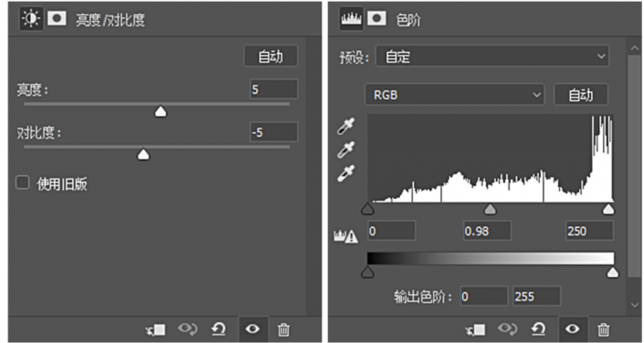Click 自动 button next to RGB channel

pyautogui.click(x=581, y=95)
